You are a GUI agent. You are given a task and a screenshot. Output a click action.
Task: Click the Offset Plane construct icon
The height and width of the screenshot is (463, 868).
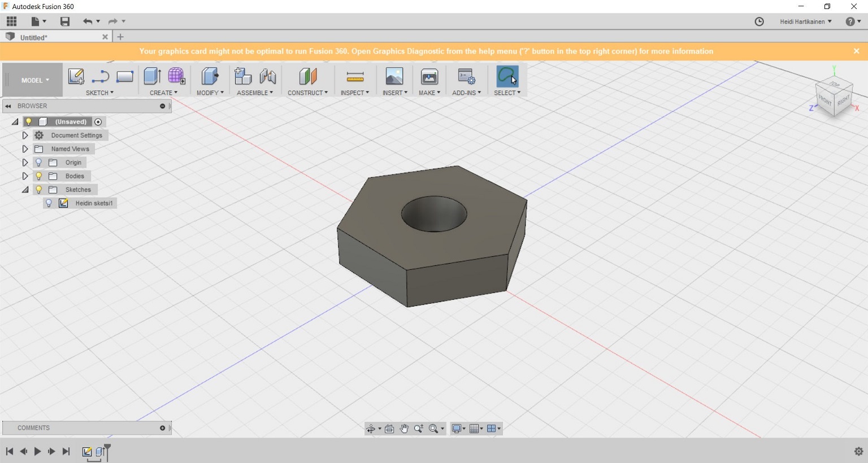(x=308, y=76)
